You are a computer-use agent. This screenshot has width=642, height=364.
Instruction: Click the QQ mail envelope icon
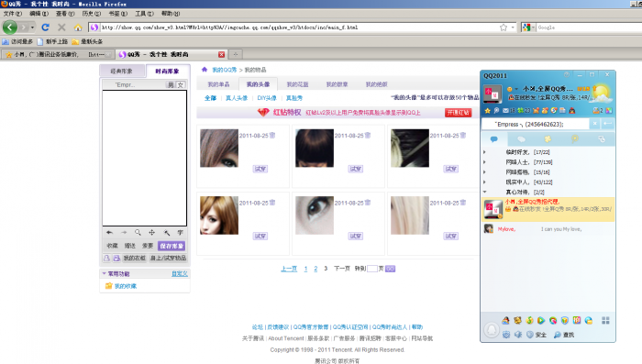click(505, 111)
